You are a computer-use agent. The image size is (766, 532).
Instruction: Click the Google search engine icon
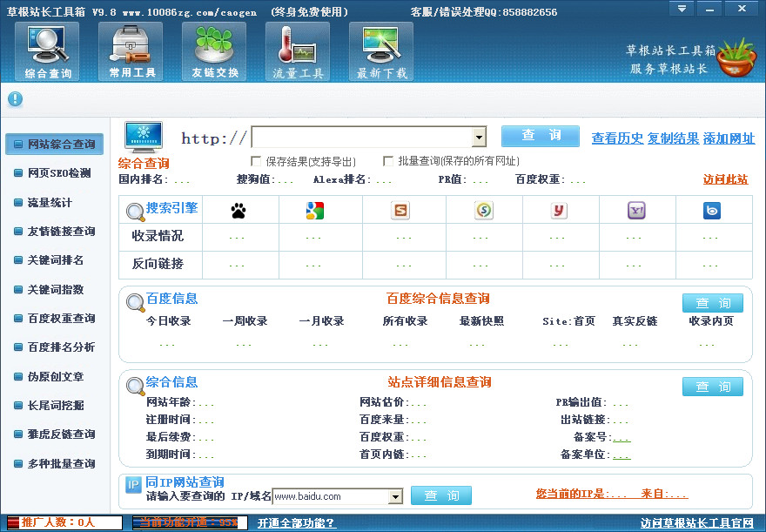pyautogui.click(x=315, y=211)
